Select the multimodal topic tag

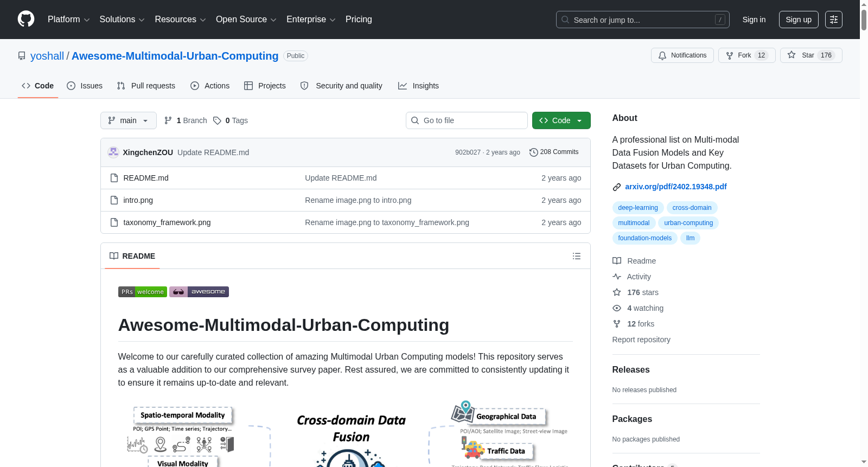(x=634, y=223)
